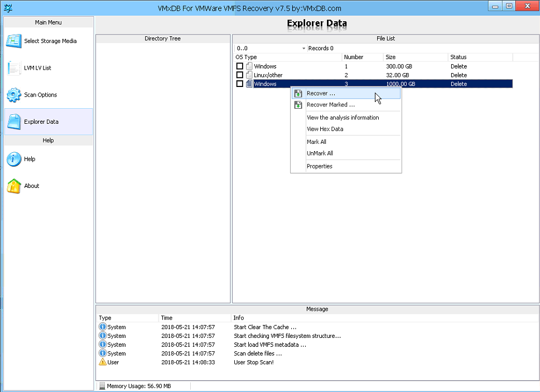Click the Time column header in Message panel
This screenshot has width=540, height=392.
tap(195, 318)
